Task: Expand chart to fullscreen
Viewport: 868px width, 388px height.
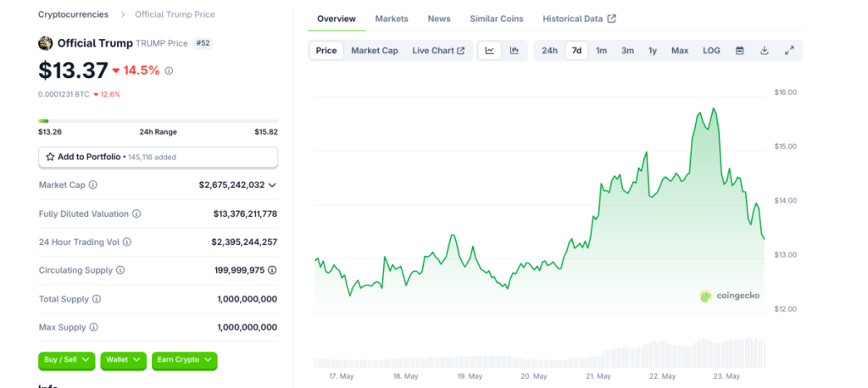Action: [789, 50]
